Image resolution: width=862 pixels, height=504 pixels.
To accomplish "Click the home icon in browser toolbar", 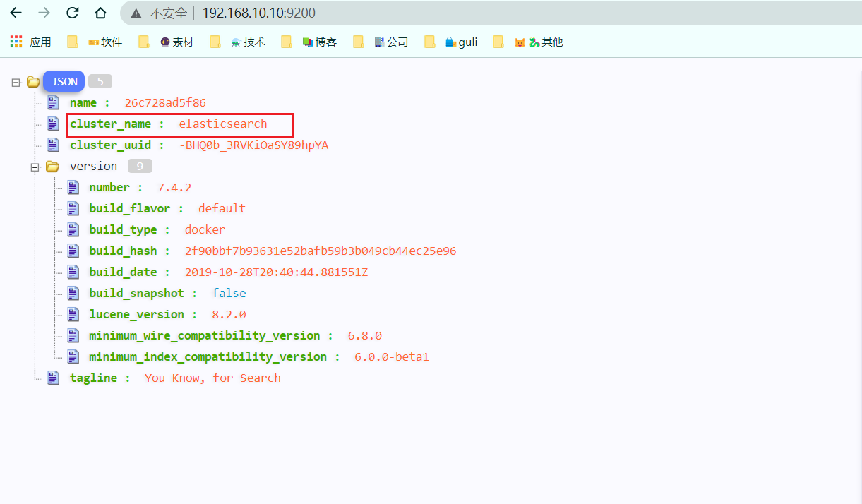I will (x=100, y=13).
